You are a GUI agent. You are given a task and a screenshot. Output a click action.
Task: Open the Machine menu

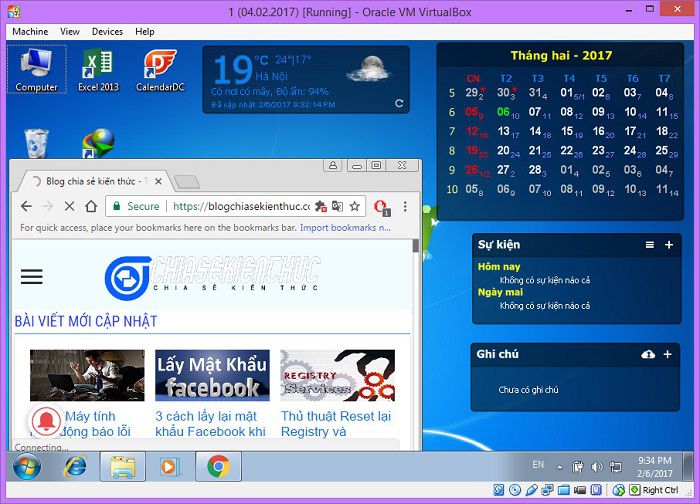pos(30,32)
